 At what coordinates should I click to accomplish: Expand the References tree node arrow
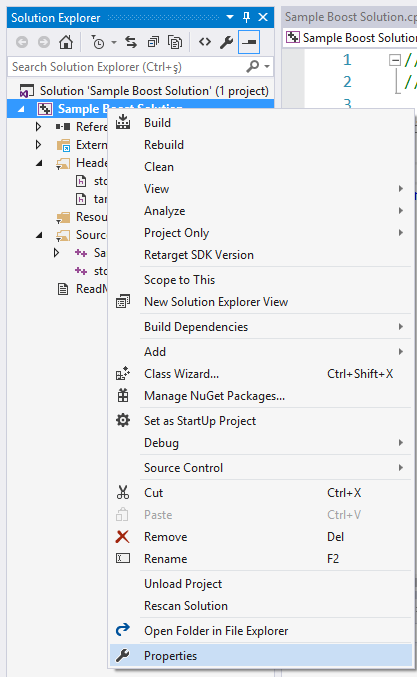(38, 127)
